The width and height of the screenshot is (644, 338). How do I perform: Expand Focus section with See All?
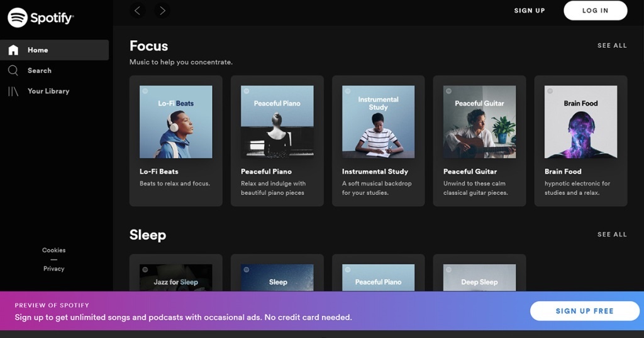pos(611,45)
